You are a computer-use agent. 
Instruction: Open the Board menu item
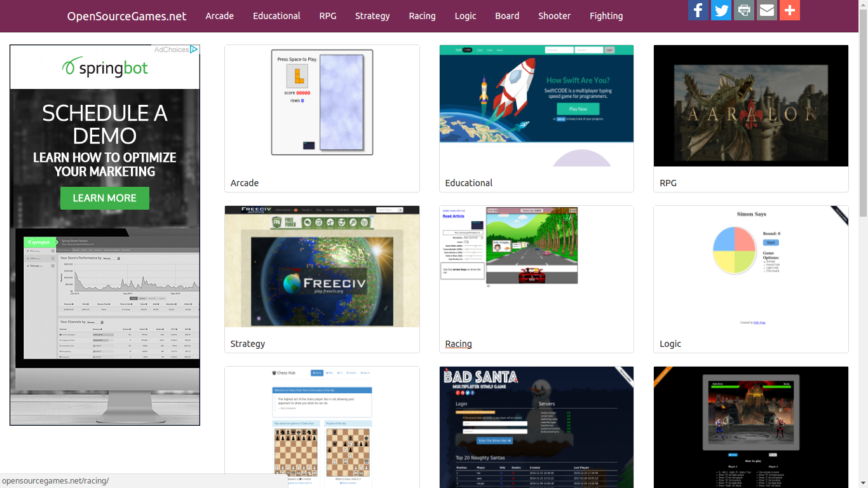click(x=507, y=16)
